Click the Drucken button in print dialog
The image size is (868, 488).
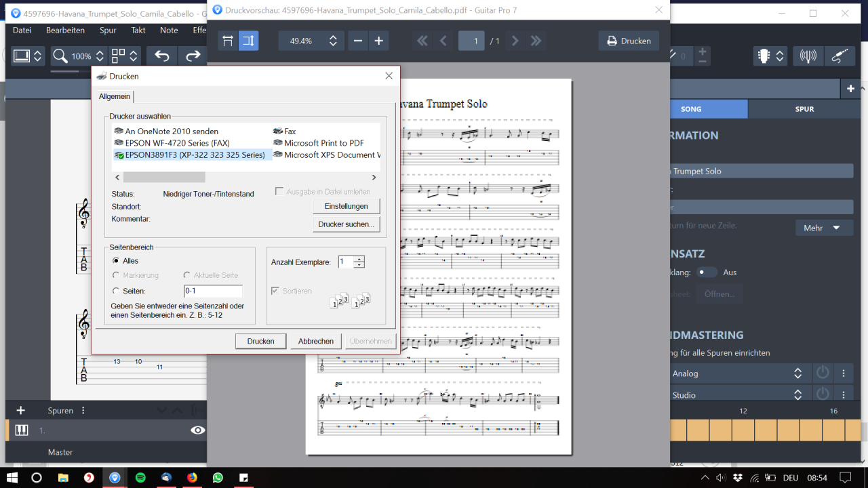261,341
